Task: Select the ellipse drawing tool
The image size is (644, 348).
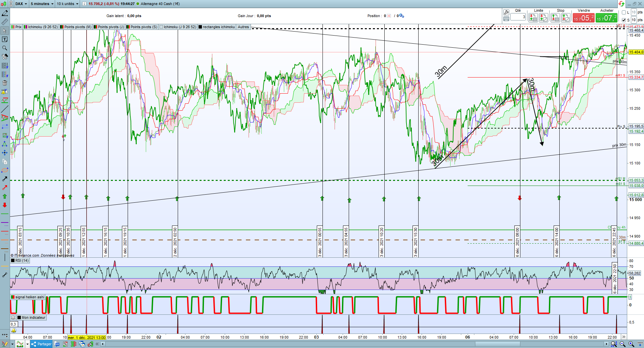Action: (5, 170)
